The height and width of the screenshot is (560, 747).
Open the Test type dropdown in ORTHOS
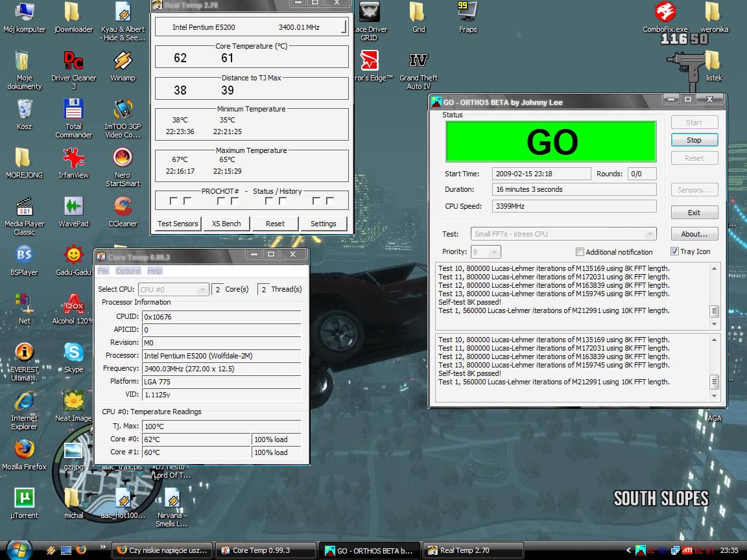563,234
